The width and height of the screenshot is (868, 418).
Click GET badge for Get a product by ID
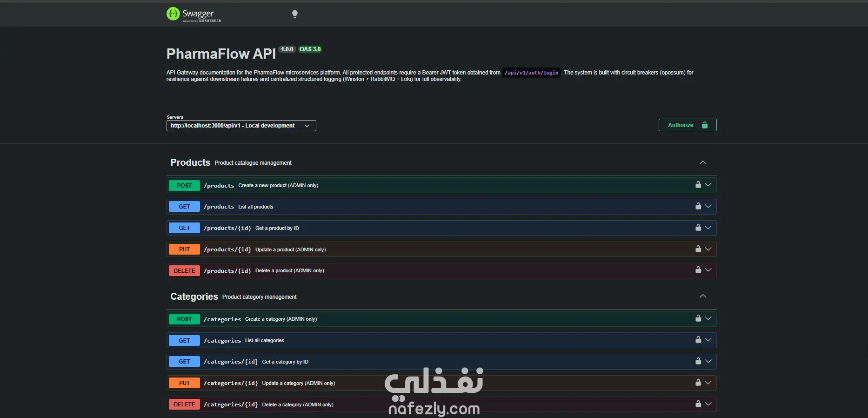[x=184, y=228]
